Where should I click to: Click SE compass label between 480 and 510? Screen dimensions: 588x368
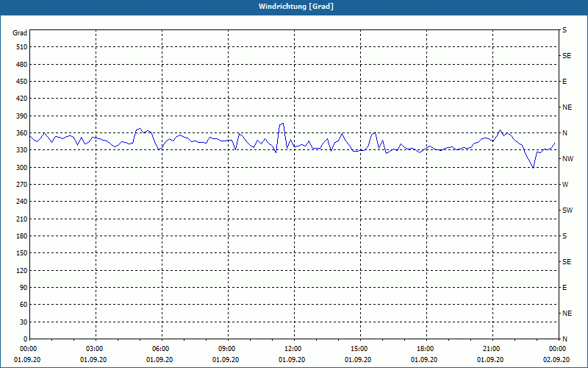(567, 56)
